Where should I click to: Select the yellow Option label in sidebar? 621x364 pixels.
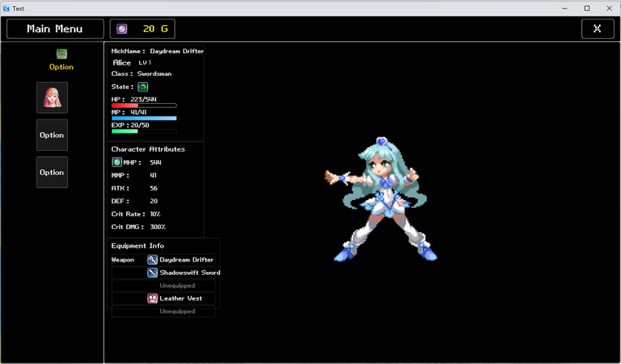click(61, 67)
